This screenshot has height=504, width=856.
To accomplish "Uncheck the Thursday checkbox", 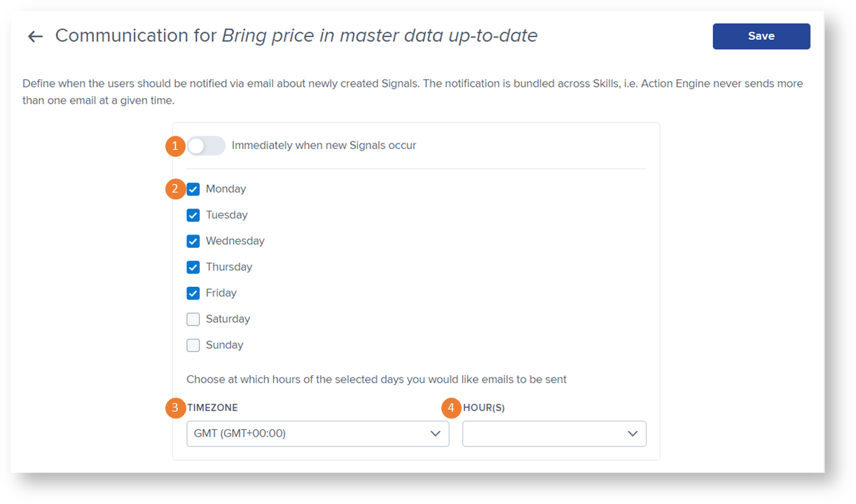I will [x=193, y=267].
